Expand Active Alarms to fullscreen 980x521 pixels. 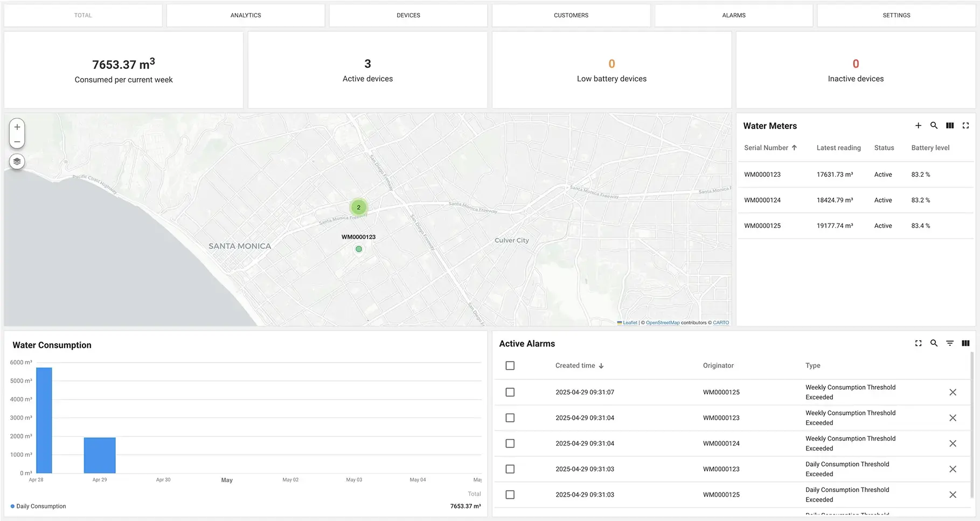pyautogui.click(x=918, y=343)
